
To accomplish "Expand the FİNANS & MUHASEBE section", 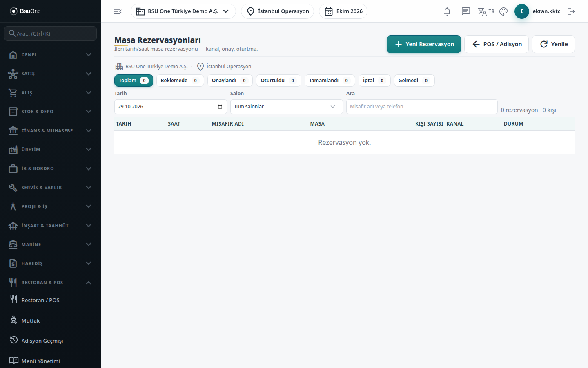I will pyautogui.click(x=51, y=131).
